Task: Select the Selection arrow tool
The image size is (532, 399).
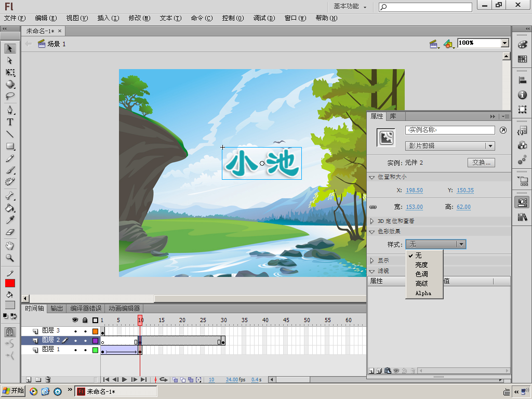Action: pyautogui.click(x=10, y=48)
